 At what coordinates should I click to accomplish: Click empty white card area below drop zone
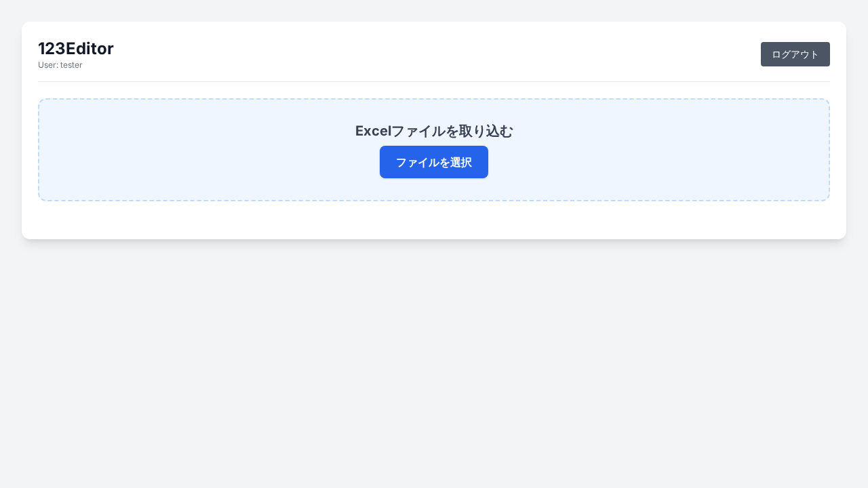coord(434,220)
